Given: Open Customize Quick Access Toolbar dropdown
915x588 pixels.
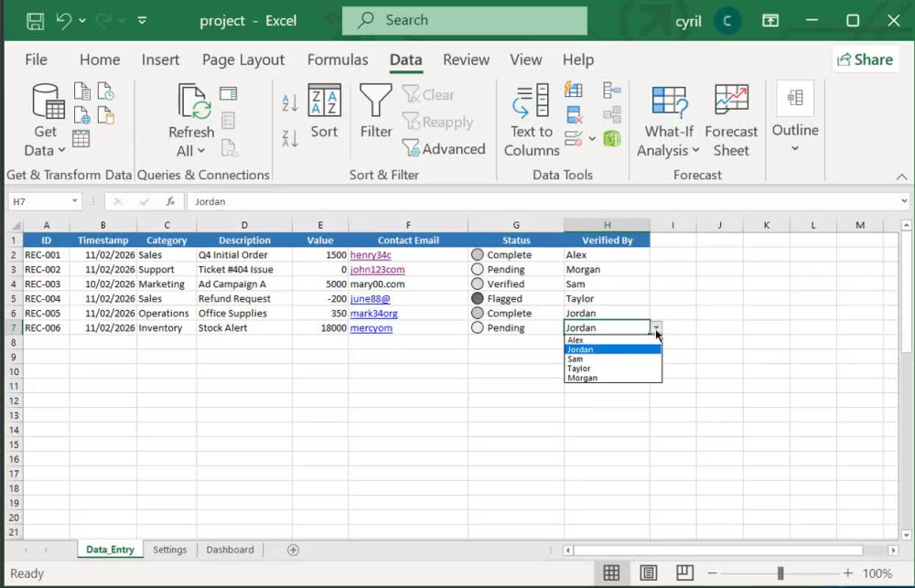Looking at the screenshot, I should click(x=142, y=21).
